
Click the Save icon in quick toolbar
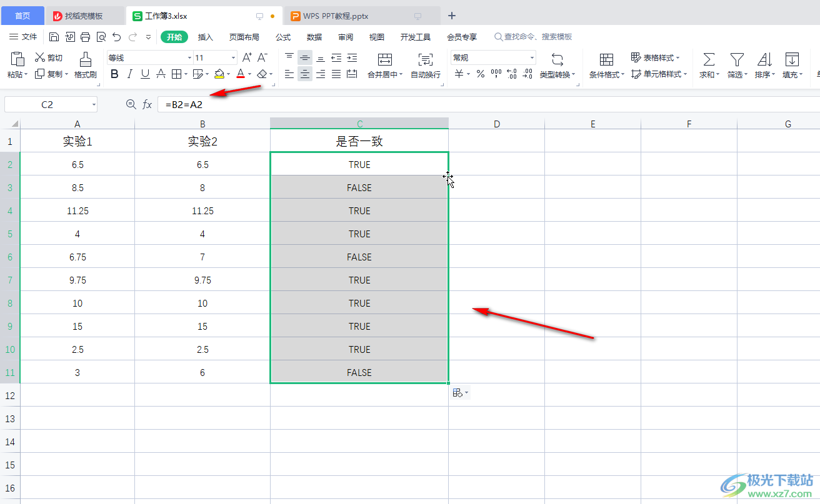pyautogui.click(x=54, y=37)
